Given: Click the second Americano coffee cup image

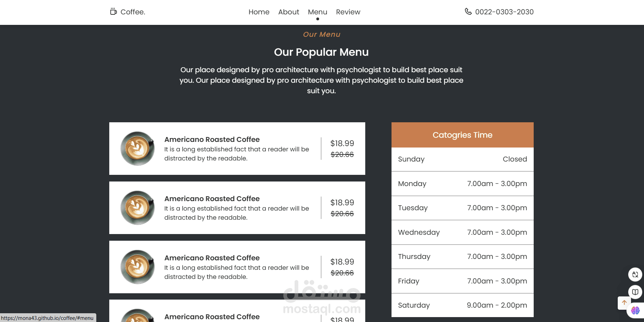Looking at the screenshot, I should coord(138,208).
